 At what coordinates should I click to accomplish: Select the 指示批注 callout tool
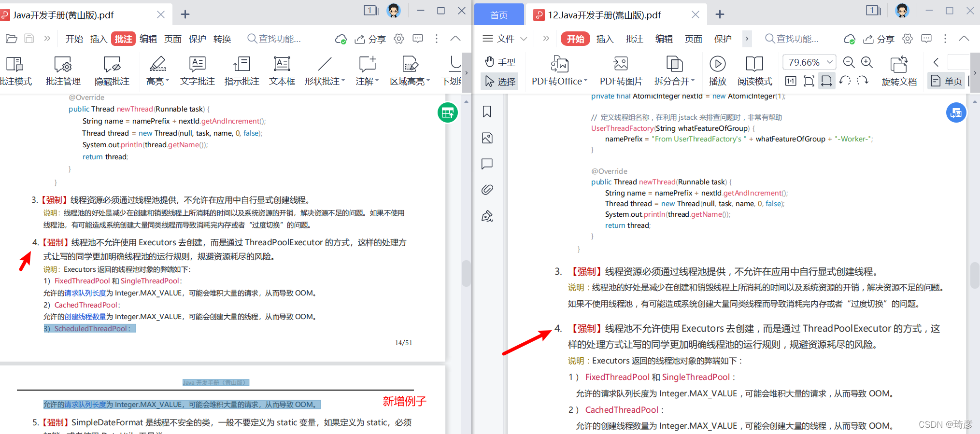tap(241, 71)
